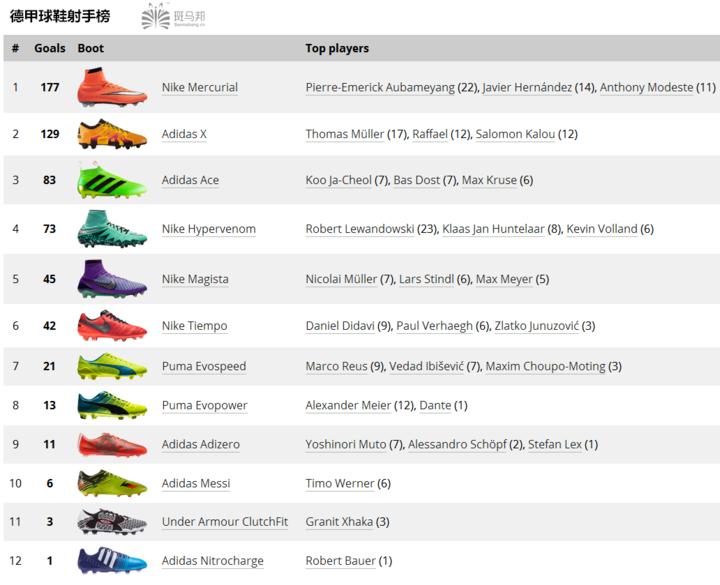Click the Under Armour ClutchFit boot image
The image size is (720, 585).
point(112,521)
